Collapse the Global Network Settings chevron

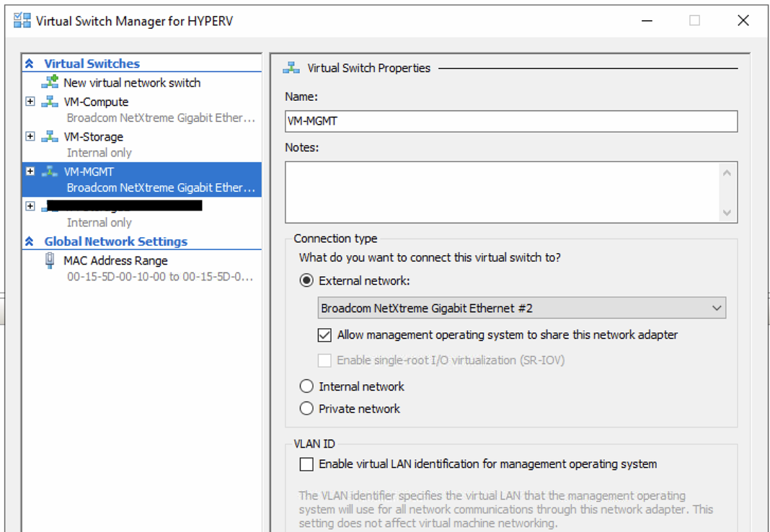(x=30, y=241)
